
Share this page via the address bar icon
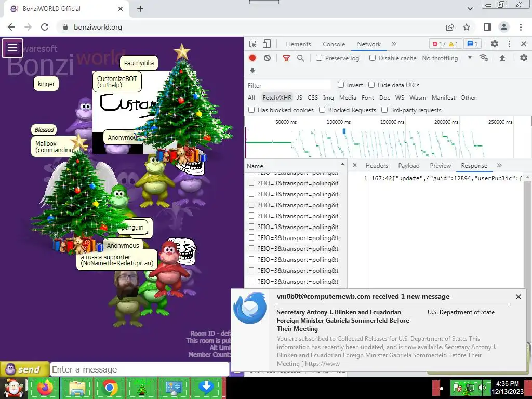(x=450, y=27)
